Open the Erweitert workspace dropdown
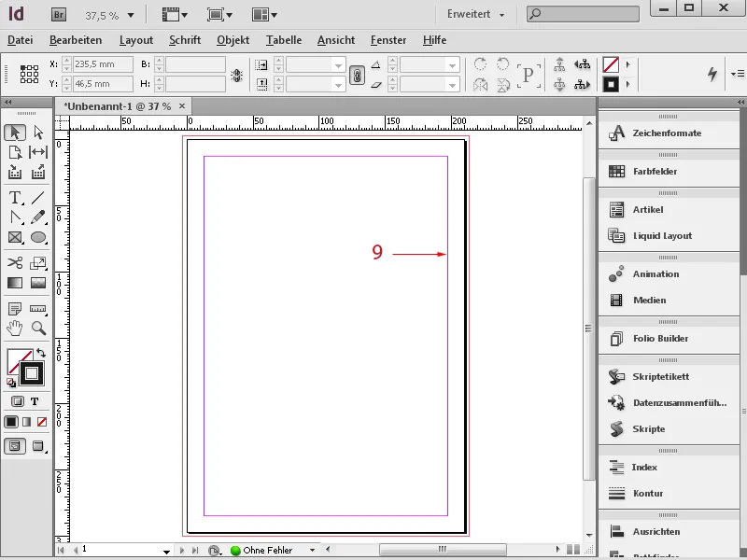747x560 pixels. click(475, 14)
